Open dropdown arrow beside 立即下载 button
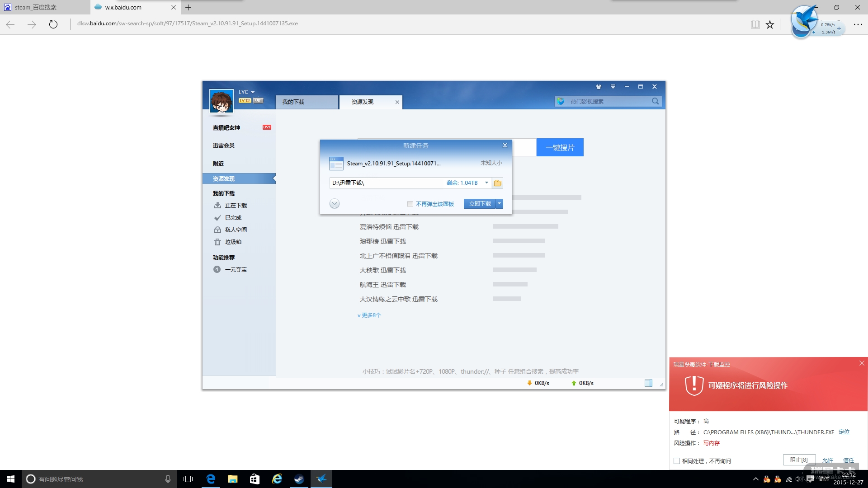Viewport: 868px width, 488px height. point(500,204)
